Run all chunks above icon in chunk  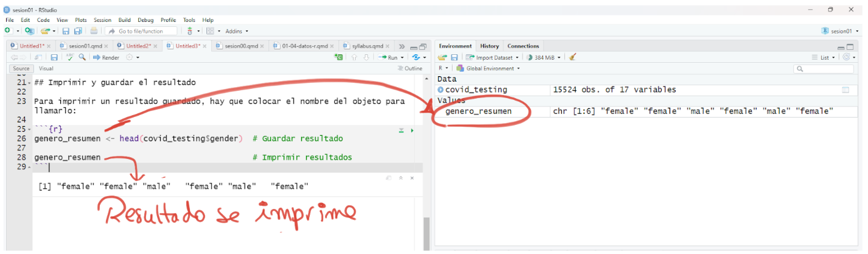pyautogui.click(x=401, y=130)
